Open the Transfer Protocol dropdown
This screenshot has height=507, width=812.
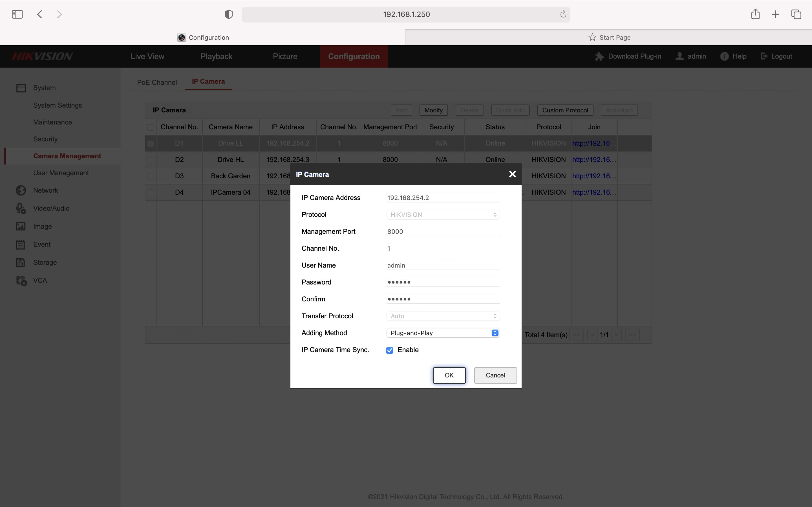[443, 316]
